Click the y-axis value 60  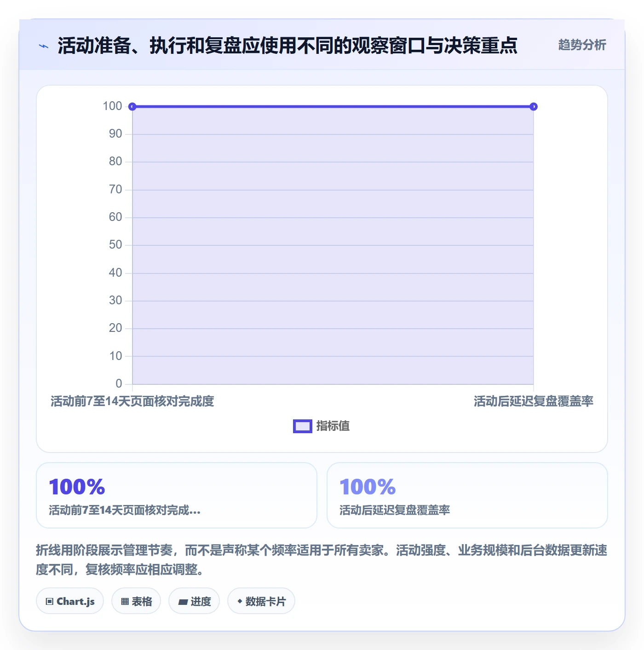click(115, 217)
